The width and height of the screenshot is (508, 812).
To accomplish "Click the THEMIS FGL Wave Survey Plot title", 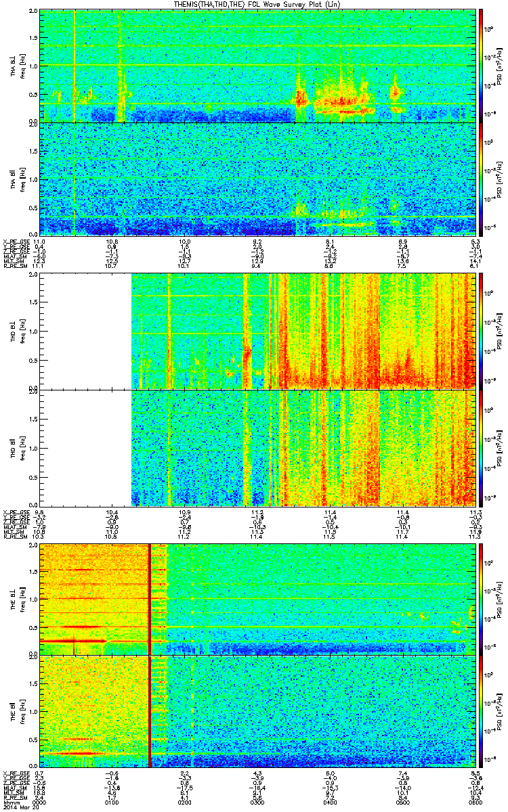I will coord(253,5).
